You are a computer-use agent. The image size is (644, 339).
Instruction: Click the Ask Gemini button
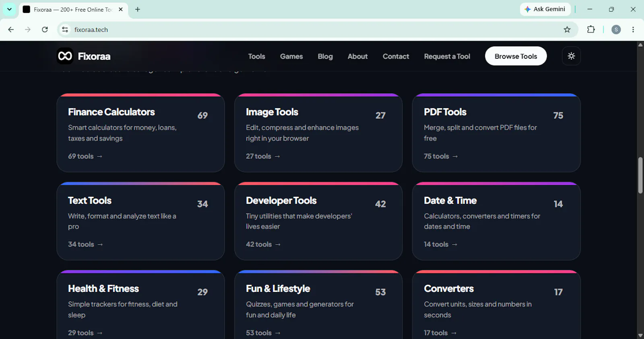pyautogui.click(x=545, y=9)
